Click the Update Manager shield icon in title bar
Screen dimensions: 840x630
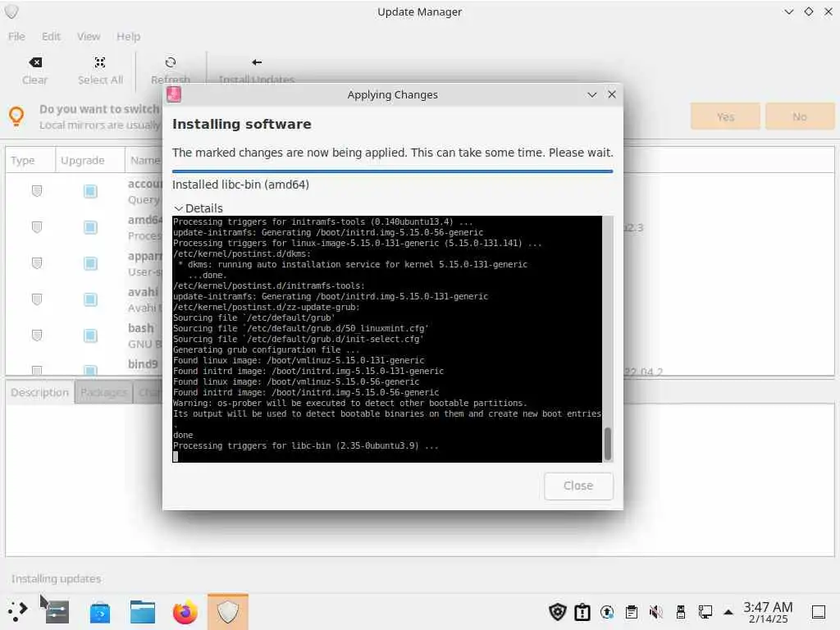[11, 11]
